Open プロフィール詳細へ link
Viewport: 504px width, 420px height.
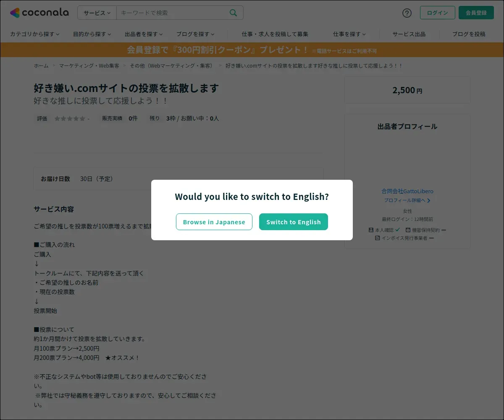(407, 200)
